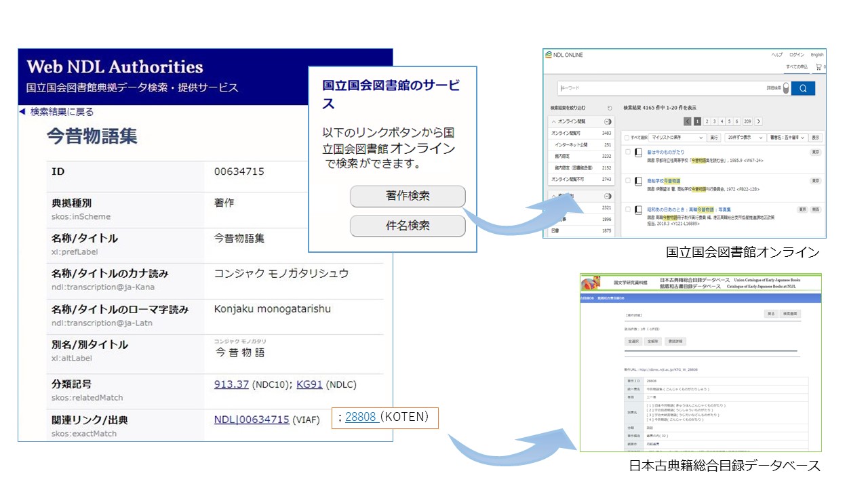Open the NDL|00634715 VIAF link
Screen dimensions: 868x488
point(252,420)
